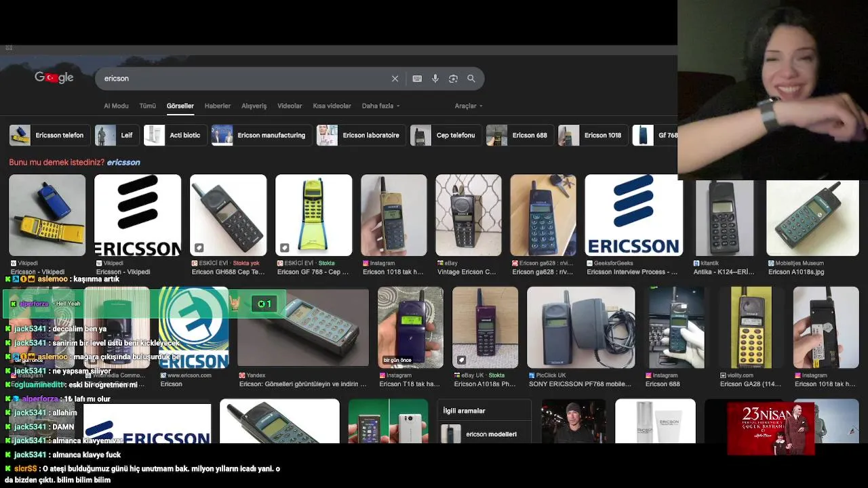Open the Sony Ericsson PF768 PicClick thumbnail
868x488 pixels.
(x=581, y=328)
